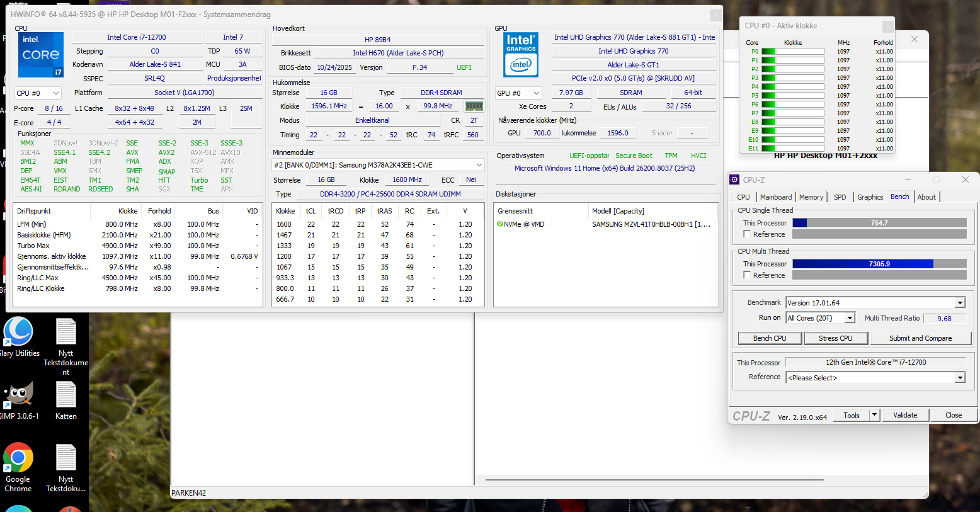The height and width of the screenshot is (512, 980).
Task: Open the SPD tab in CPU-Z
Action: (840, 197)
